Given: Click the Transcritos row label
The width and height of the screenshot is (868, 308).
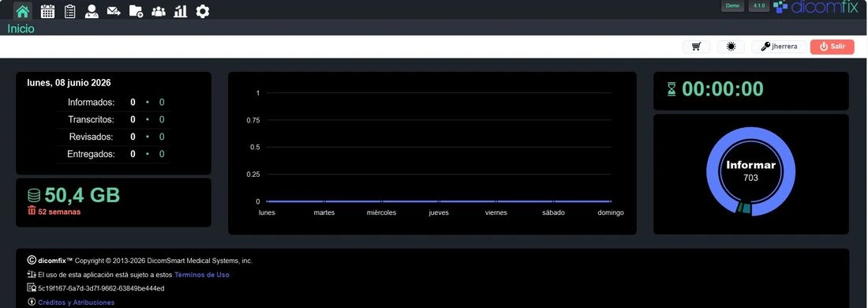Looking at the screenshot, I should pos(92,120).
